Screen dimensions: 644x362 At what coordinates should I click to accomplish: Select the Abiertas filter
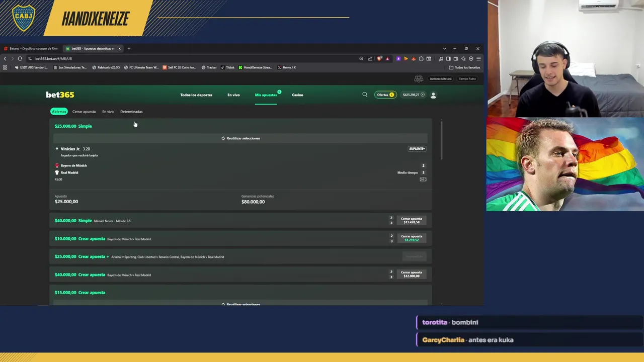pyautogui.click(x=59, y=112)
